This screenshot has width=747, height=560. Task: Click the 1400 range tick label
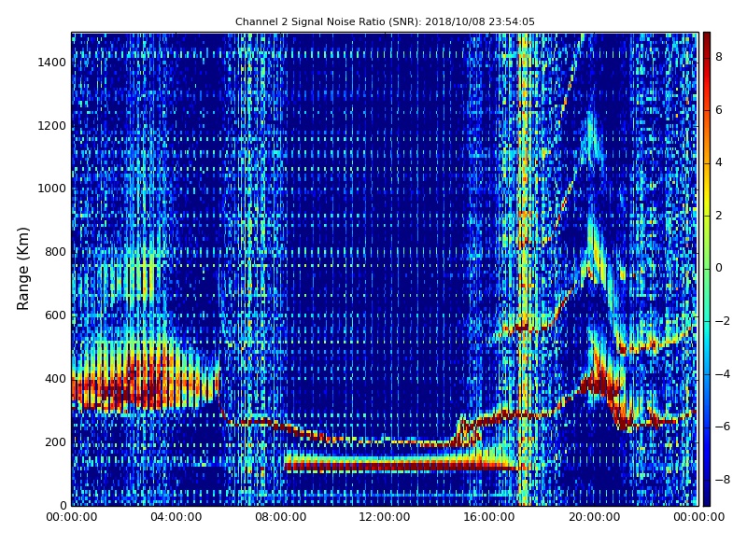click(x=52, y=63)
